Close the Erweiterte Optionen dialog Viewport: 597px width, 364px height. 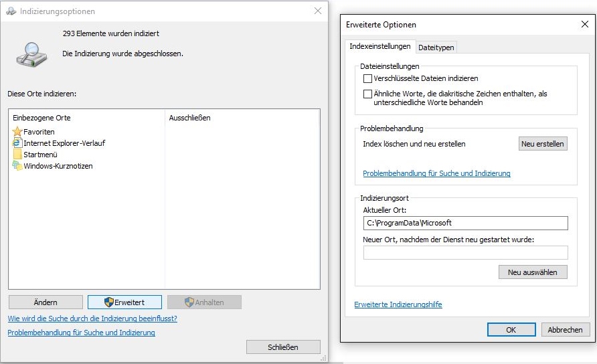(585, 24)
